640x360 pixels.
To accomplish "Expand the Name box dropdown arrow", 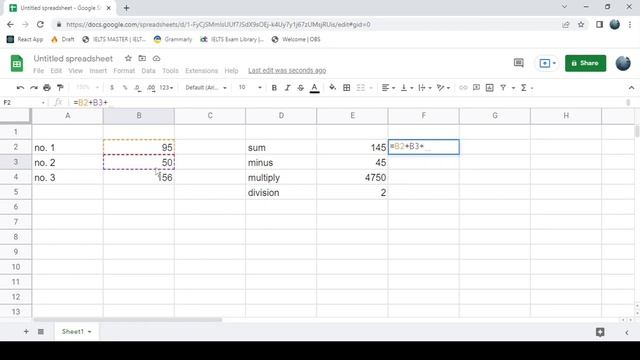I will (x=43, y=102).
